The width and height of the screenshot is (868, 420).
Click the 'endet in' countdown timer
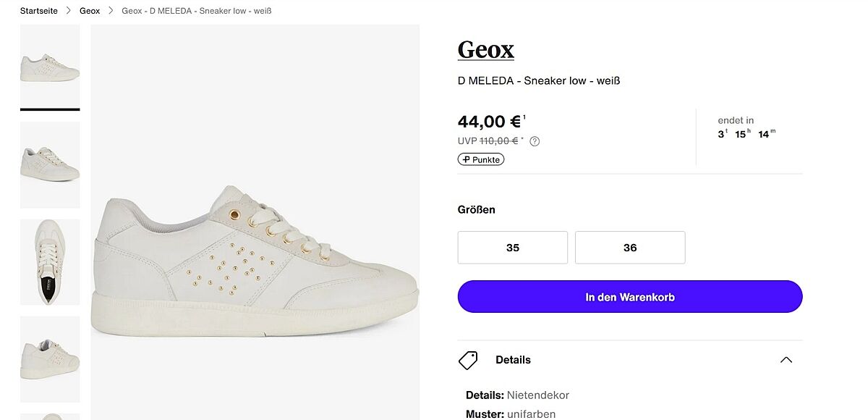click(x=746, y=127)
